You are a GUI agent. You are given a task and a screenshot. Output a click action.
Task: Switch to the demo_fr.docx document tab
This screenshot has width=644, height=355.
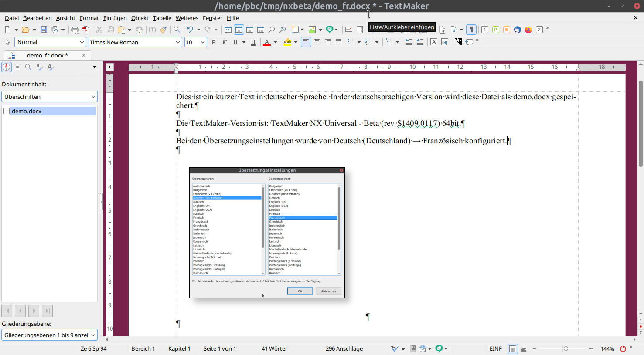click(47, 55)
